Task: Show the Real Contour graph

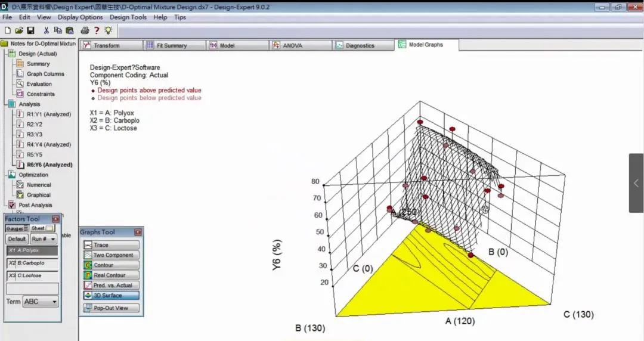Action: [111, 275]
